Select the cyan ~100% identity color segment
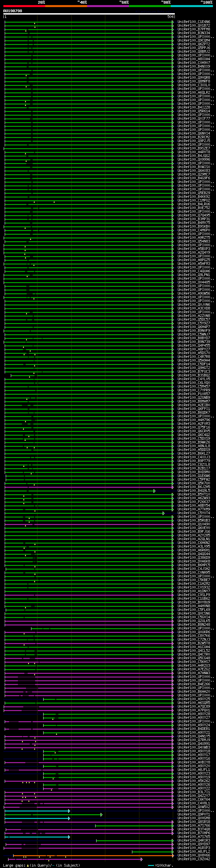The image size is (216, 868). pyautogui.click(x=192, y=6)
